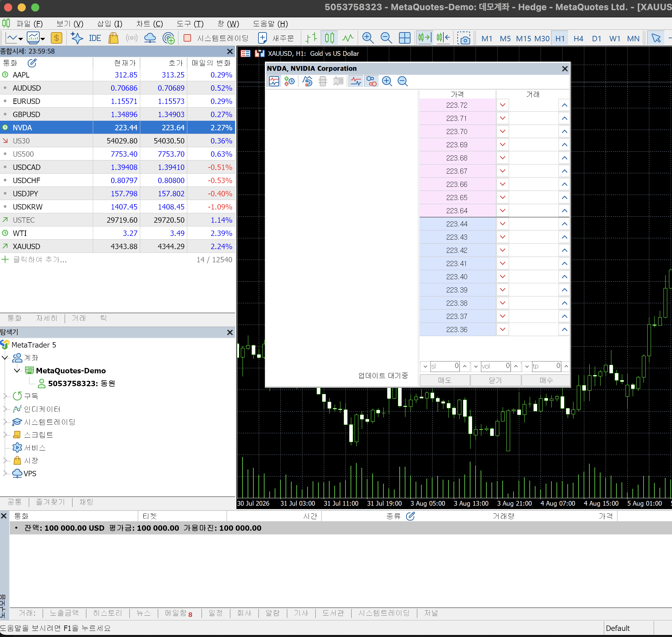The image size is (672, 637).
Task: Select the D1 timeframe
Action: (x=596, y=39)
